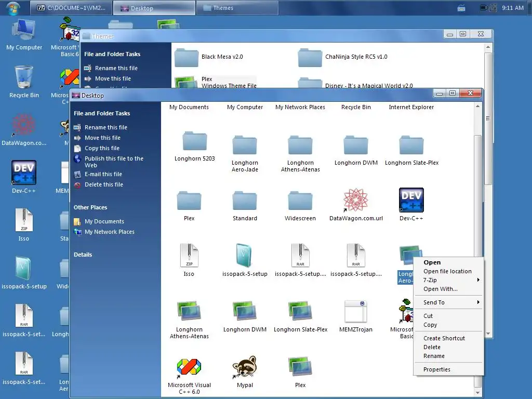Select the Widescreen folder icon
This screenshot has width=532, height=399.
pos(300,201)
